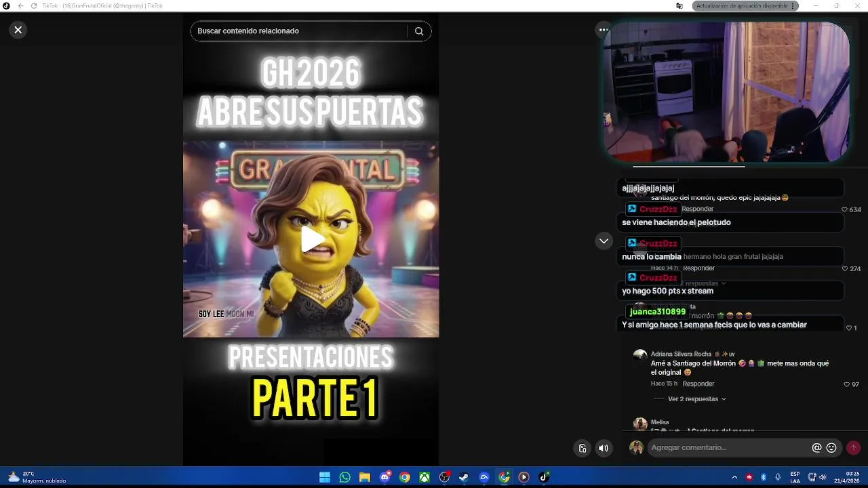Open WhatsApp from the taskbar
This screenshot has width=868, height=488.
345,477
